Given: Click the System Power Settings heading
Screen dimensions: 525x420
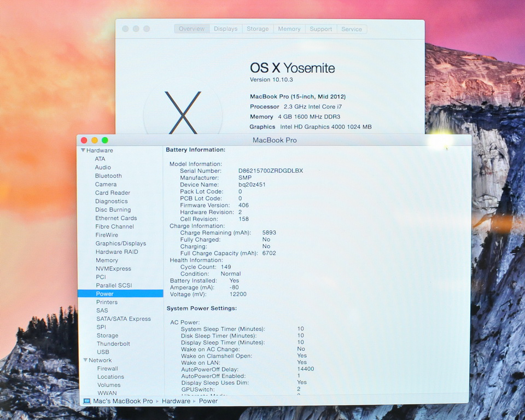Looking at the screenshot, I should point(202,308).
